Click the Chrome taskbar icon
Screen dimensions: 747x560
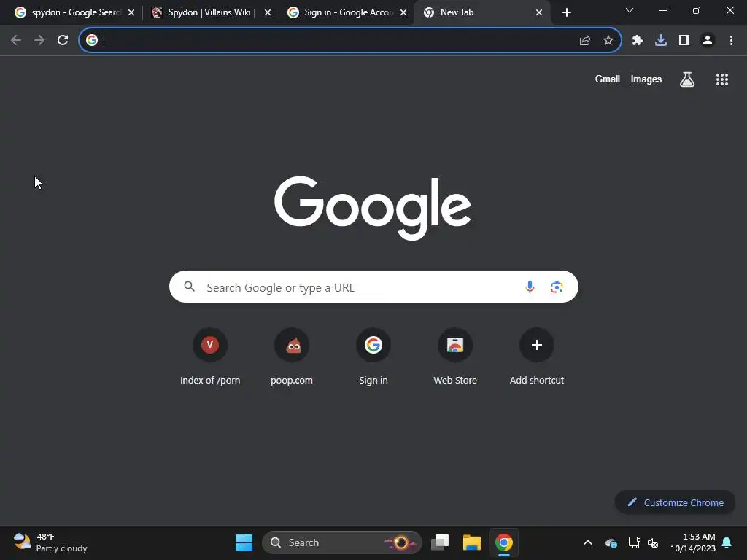[x=503, y=542]
